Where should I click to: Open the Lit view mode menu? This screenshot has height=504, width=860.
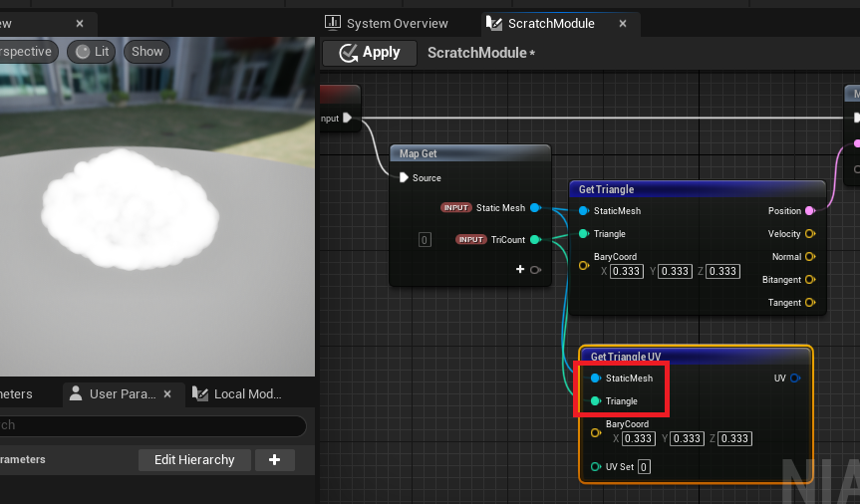click(x=92, y=52)
